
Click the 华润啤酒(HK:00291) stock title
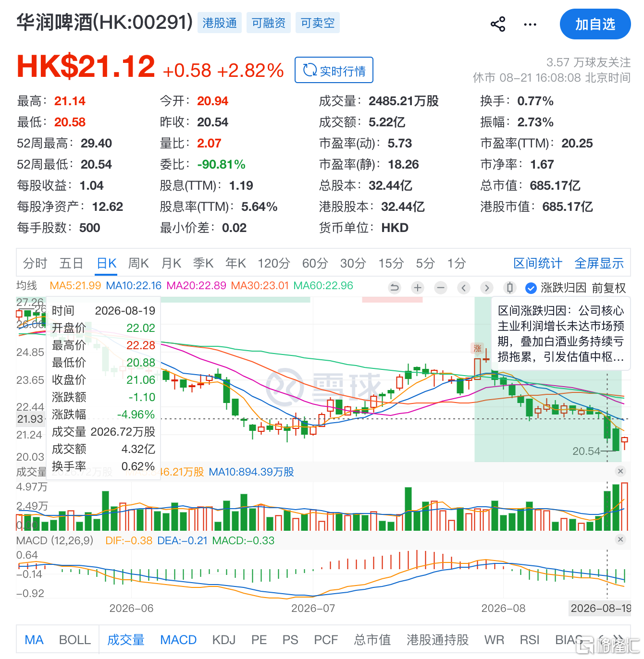105,22
